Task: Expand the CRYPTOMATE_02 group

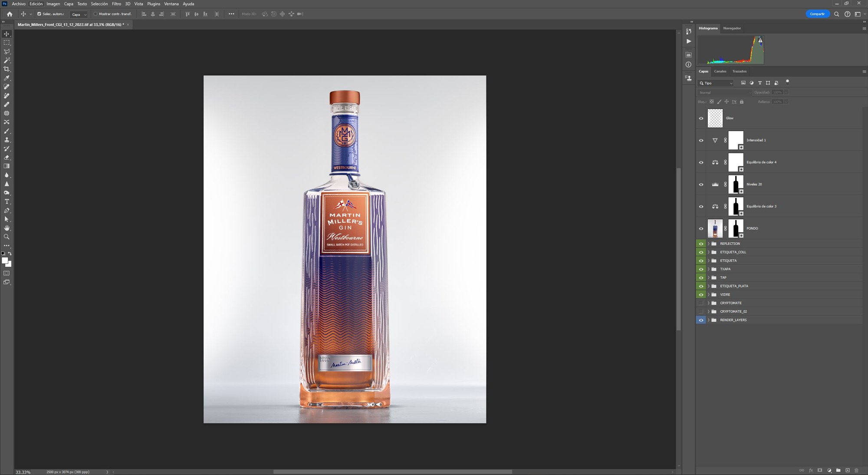Action: [709, 311]
